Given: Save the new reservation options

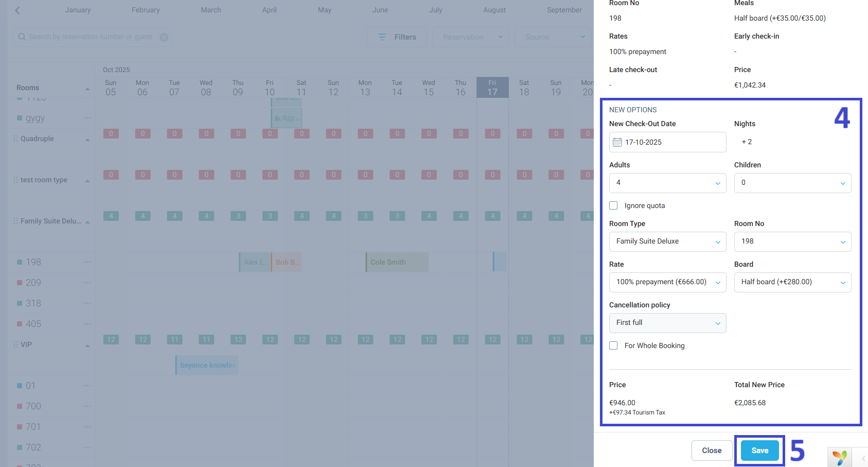Looking at the screenshot, I should (x=759, y=450).
